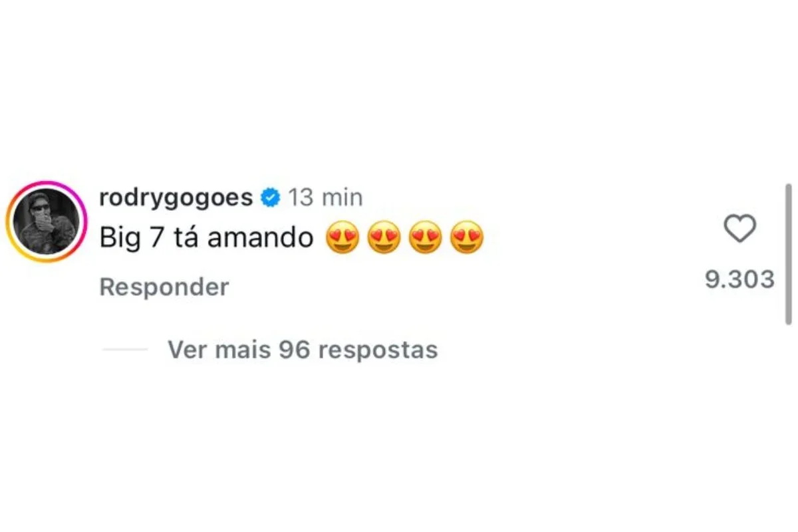The width and height of the screenshot is (798, 532).
Task: Click the word Big in the comment
Action: [x=120, y=239]
